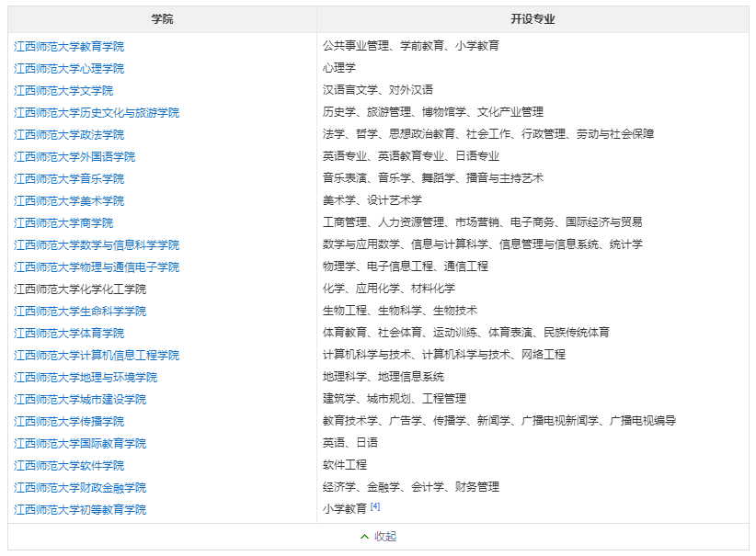Select 江西师范大学化学化工学院 text
The height and width of the screenshot is (556, 756).
point(80,289)
